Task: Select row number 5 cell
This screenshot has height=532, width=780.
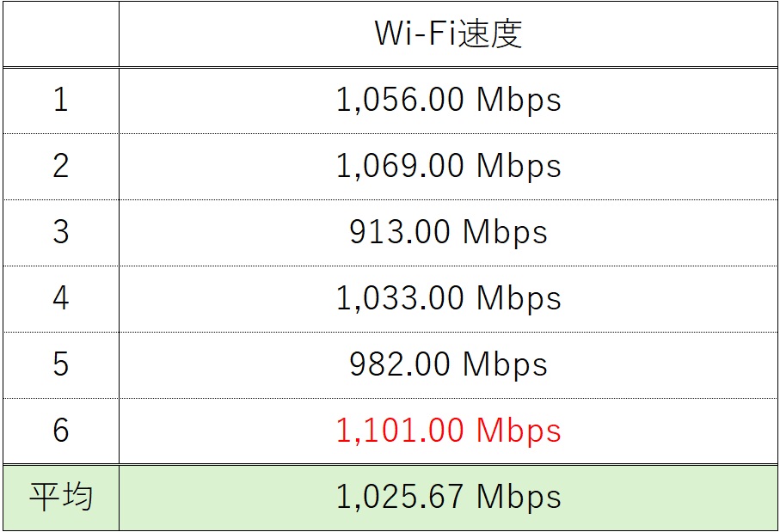Action: coord(60,365)
